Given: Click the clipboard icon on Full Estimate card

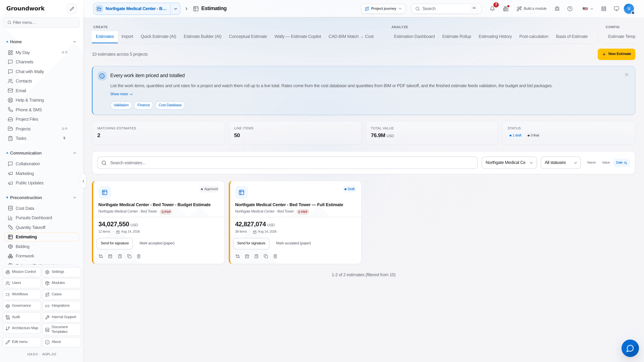Looking at the screenshot, I should tap(256, 256).
